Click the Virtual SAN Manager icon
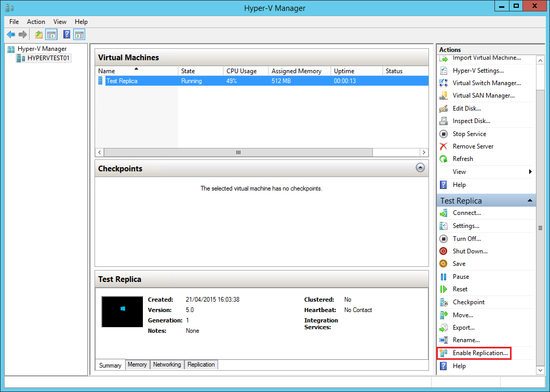 point(444,96)
